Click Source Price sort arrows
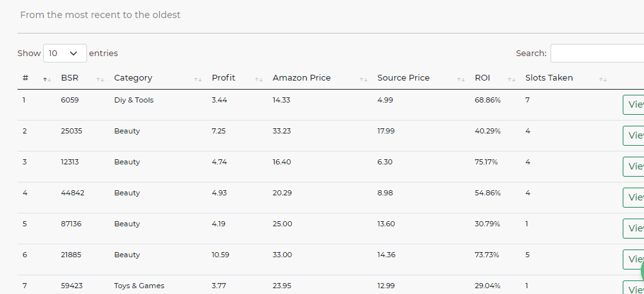The width and height of the screenshot is (644, 294). click(x=461, y=80)
